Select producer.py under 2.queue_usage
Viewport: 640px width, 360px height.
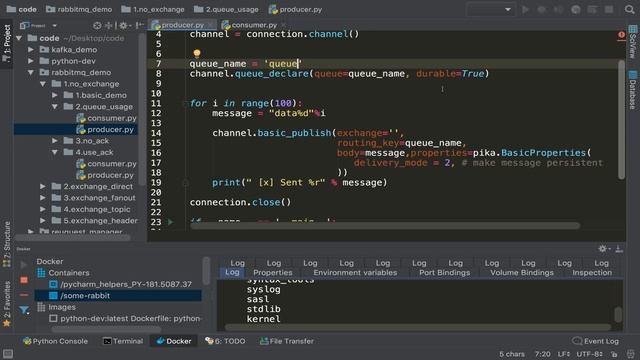(105, 129)
